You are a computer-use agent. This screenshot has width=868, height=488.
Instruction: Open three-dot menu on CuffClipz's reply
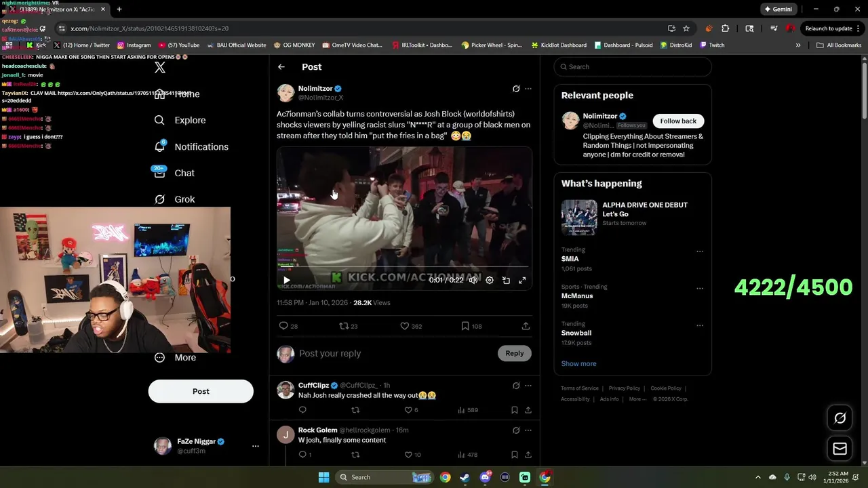click(x=528, y=386)
